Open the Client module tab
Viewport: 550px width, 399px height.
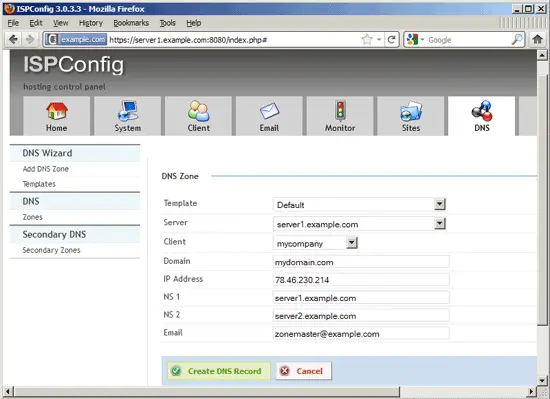tap(199, 116)
